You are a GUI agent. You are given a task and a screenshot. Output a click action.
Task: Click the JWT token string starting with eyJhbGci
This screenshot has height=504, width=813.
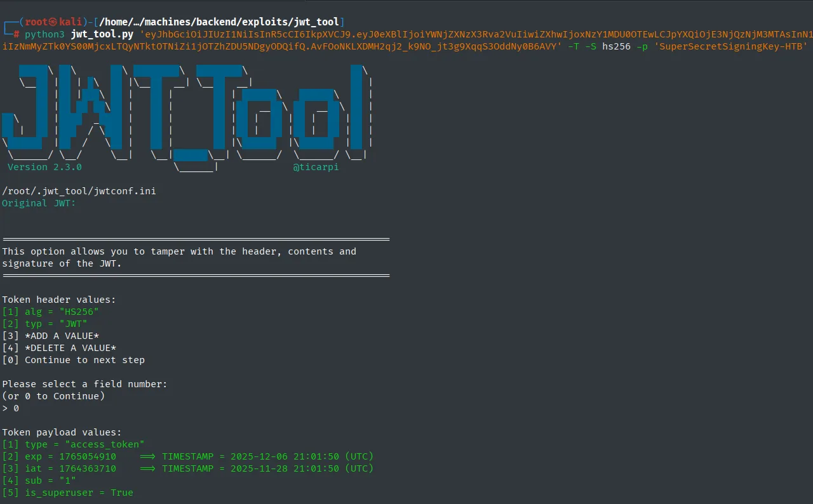tap(406, 39)
